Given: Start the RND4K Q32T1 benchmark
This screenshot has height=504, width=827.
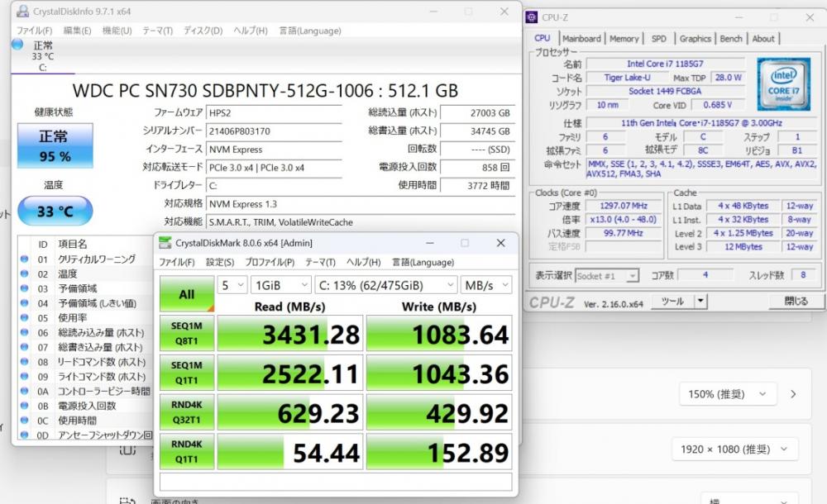Looking at the screenshot, I should (186, 412).
